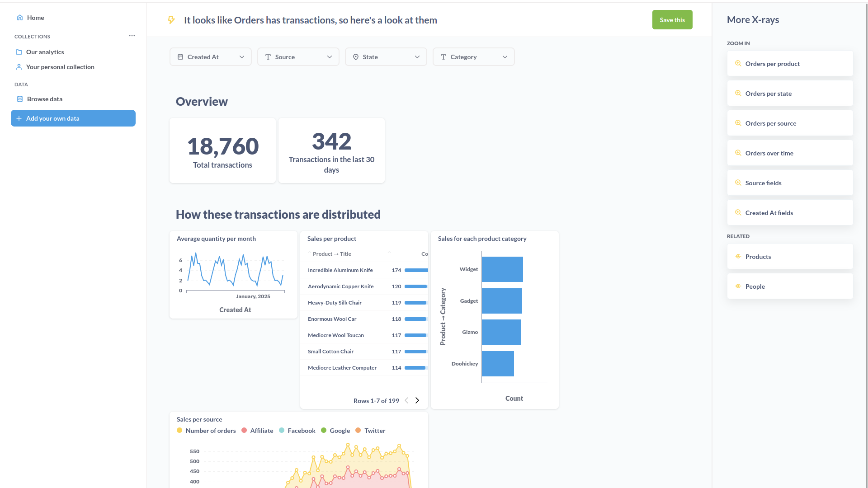Click the Home icon in sidebar

(x=20, y=18)
